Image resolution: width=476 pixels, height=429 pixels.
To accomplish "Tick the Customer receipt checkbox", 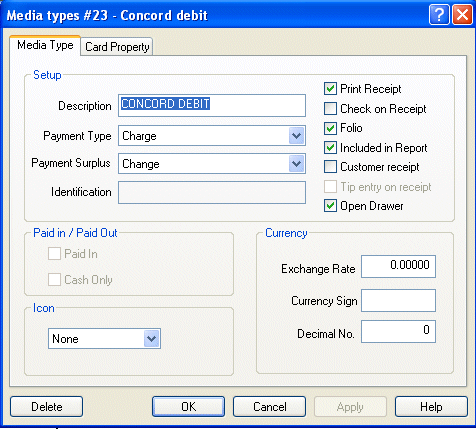I will [x=330, y=167].
